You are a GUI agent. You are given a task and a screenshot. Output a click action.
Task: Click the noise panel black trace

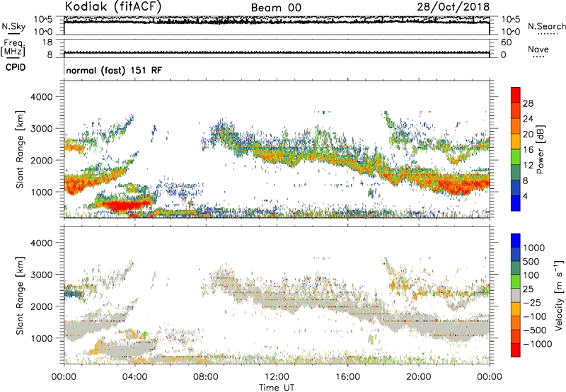coord(277,22)
